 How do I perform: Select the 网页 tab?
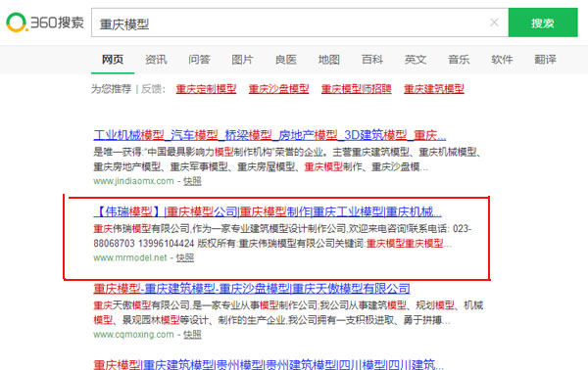(113, 60)
